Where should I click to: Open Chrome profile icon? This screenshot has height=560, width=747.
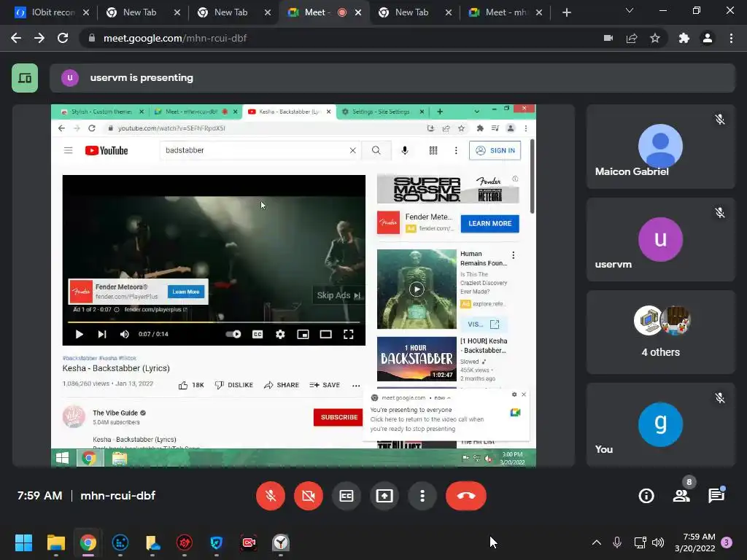(x=708, y=38)
